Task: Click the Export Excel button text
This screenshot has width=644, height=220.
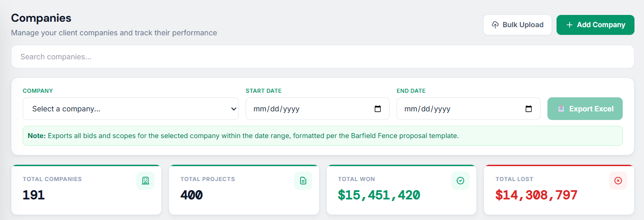Action: pyautogui.click(x=591, y=109)
